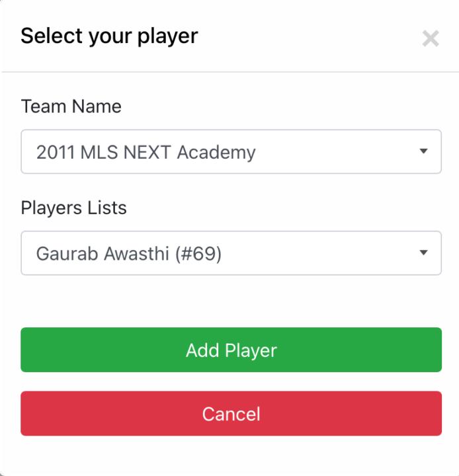Image resolution: width=459 pixels, height=476 pixels.
Task: Click the gray X icon in the header
Action: [x=431, y=38]
